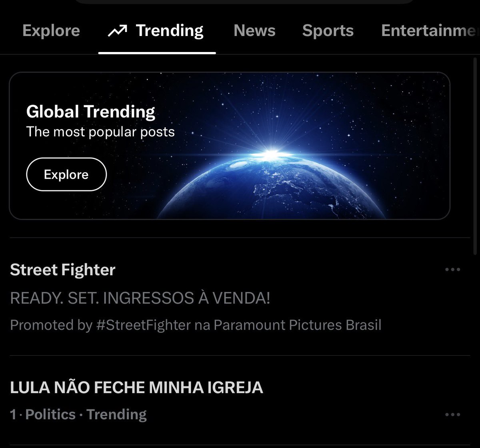The width and height of the screenshot is (480, 448).
Task: Open more options for Street Fighter
Action: tap(452, 270)
